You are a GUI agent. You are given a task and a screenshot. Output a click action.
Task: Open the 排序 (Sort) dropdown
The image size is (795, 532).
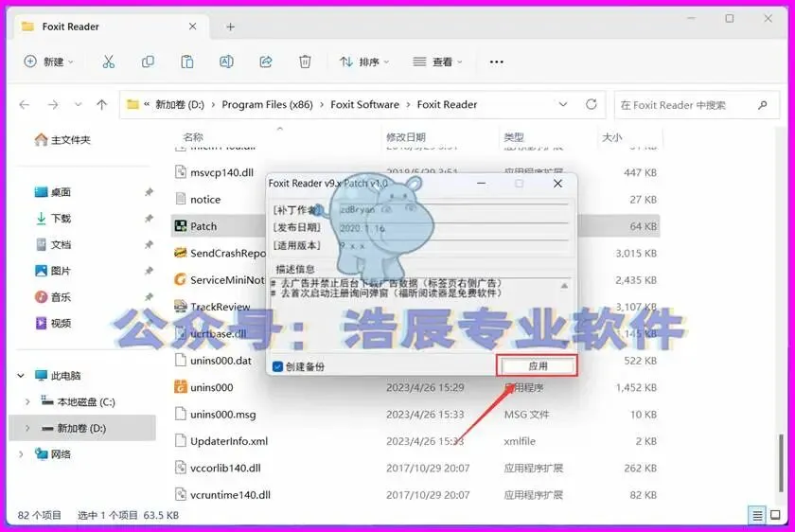click(364, 62)
